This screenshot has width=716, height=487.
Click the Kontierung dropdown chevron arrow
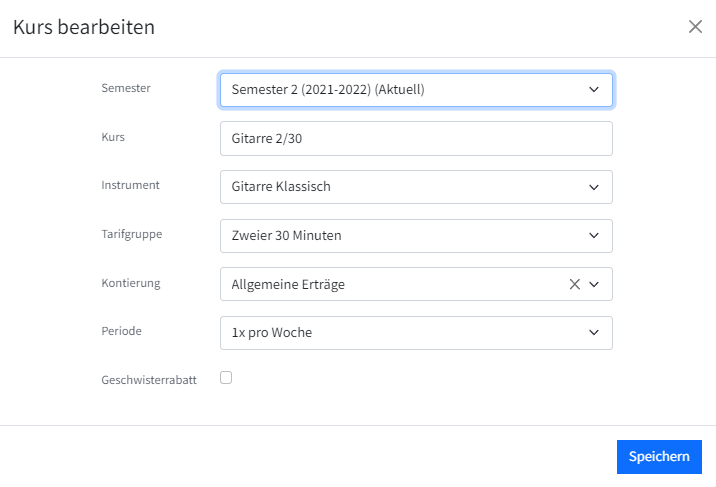tap(594, 284)
